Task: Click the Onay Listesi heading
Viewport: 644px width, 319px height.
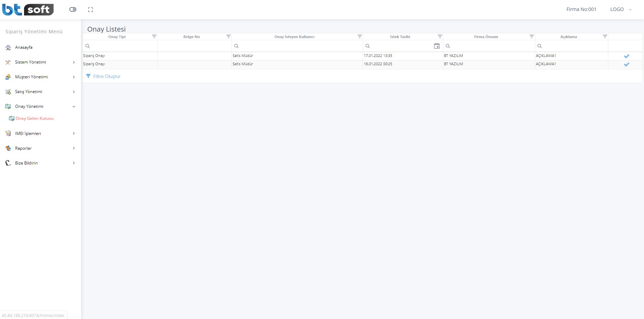Action: click(x=106, y=29)
